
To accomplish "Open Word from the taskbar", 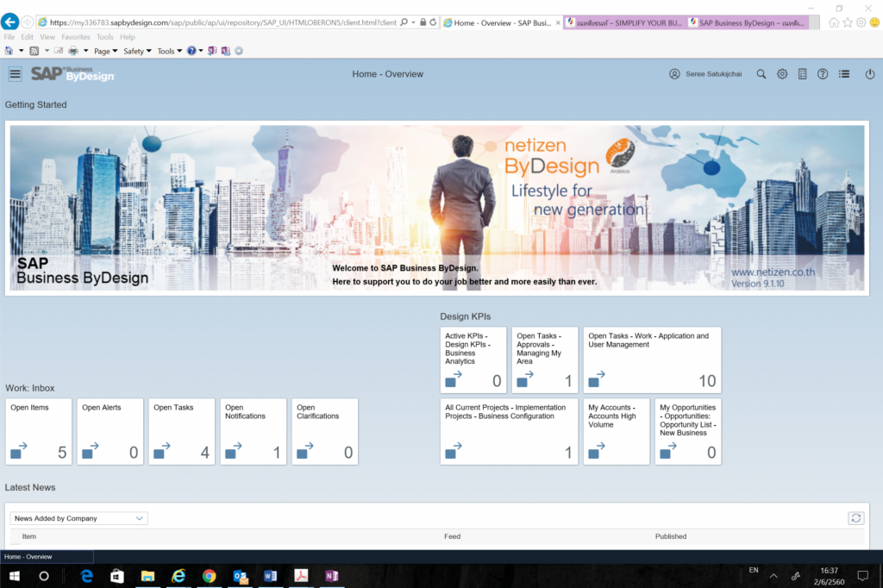I will click(270, 576).
